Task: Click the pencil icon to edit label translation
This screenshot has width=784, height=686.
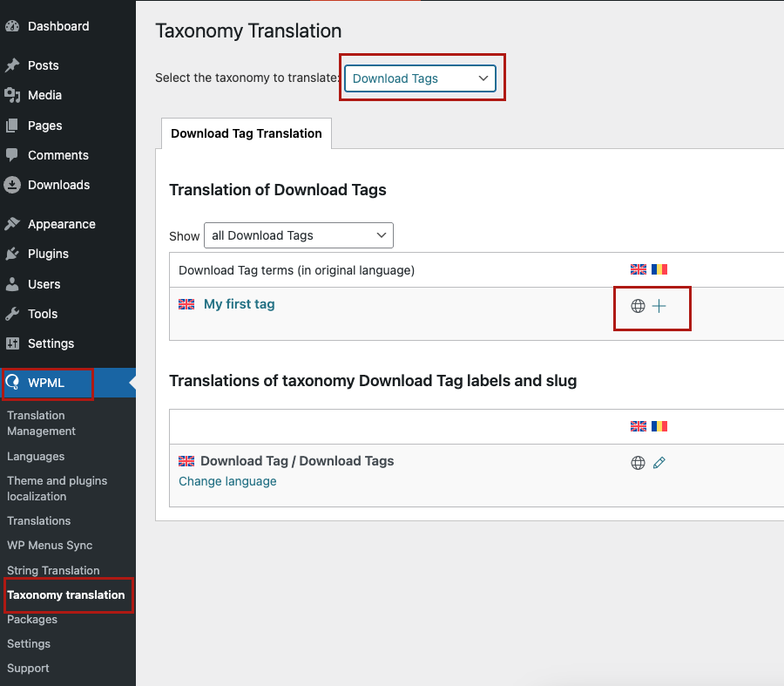Action: click(x=659, y=463)
